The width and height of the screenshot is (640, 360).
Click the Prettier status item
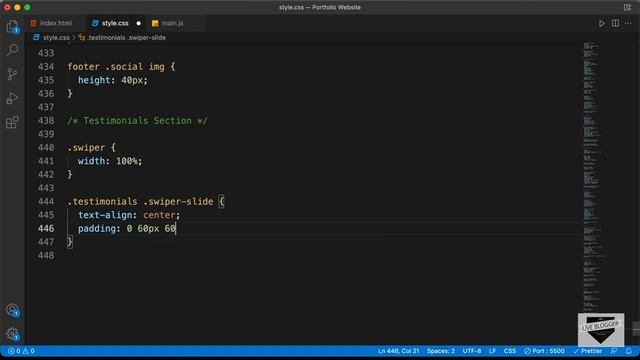pyautogui.click(x=587, y=351)
